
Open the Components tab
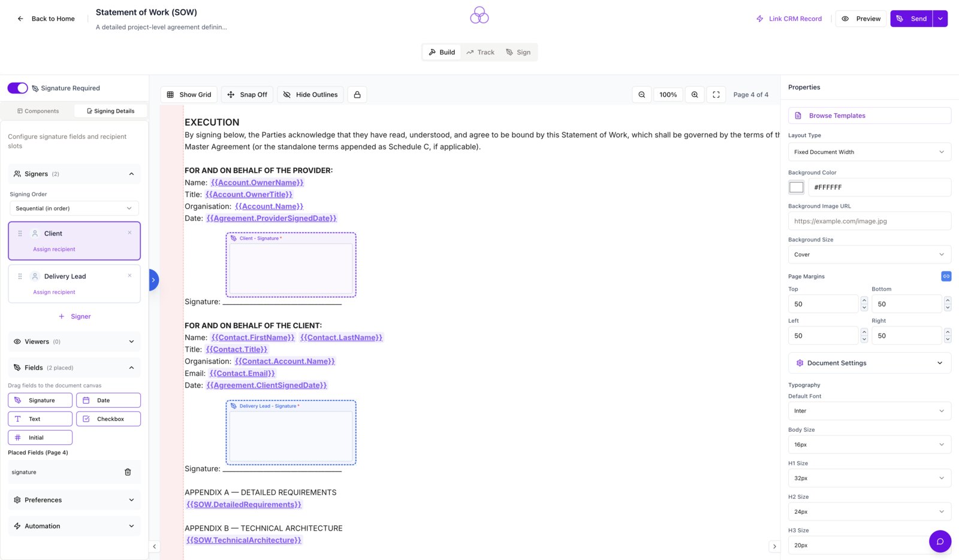(38, 111)
